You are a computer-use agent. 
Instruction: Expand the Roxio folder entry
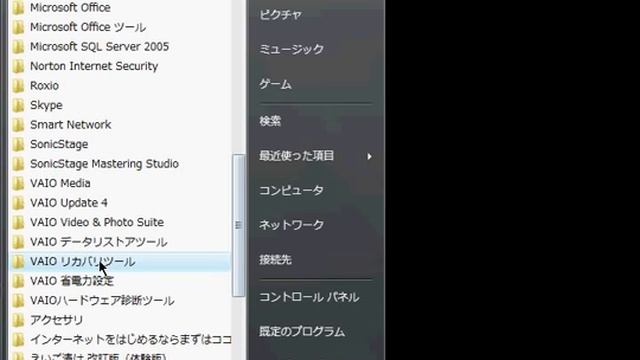[x=44, y=86]
